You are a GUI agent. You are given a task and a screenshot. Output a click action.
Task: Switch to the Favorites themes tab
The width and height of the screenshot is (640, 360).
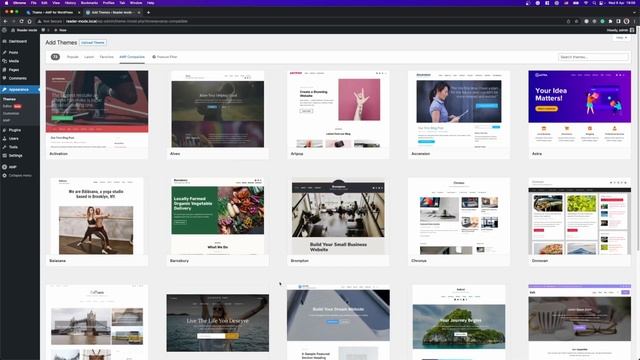pos(107,57)
